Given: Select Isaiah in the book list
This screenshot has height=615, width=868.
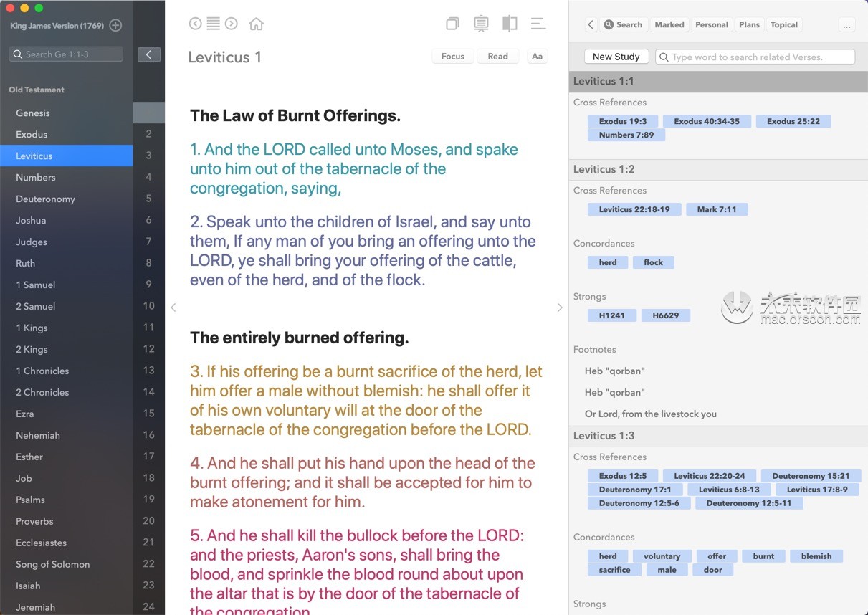Looking at the screenshot, I should (66, 586).
